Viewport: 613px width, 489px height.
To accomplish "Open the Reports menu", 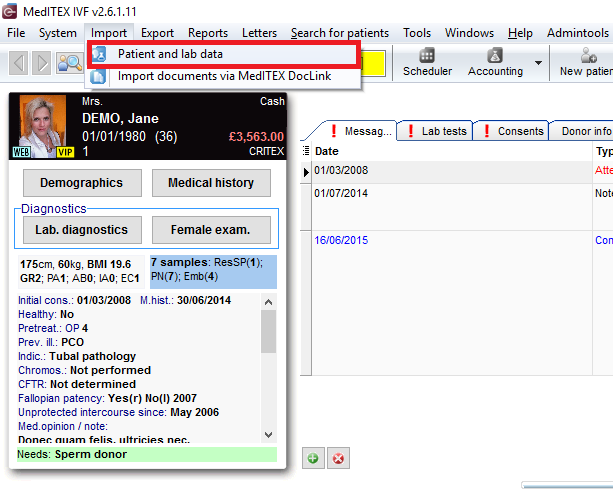I will [x=208, y=33].
